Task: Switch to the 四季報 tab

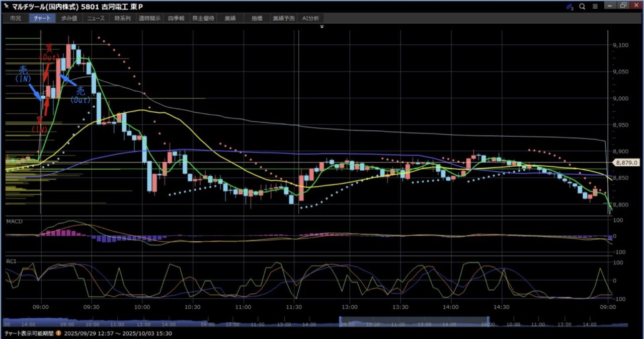Action: 176,18
